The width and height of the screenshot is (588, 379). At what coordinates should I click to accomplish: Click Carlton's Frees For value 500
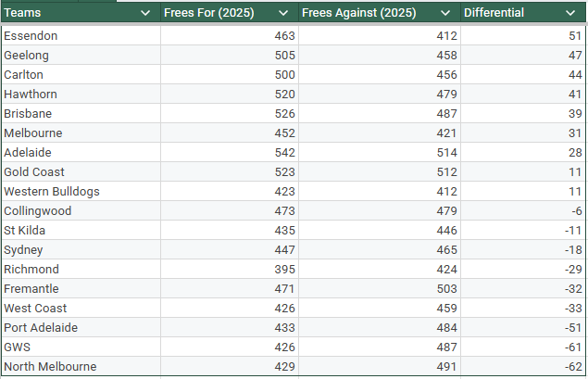tap(284, 75)
